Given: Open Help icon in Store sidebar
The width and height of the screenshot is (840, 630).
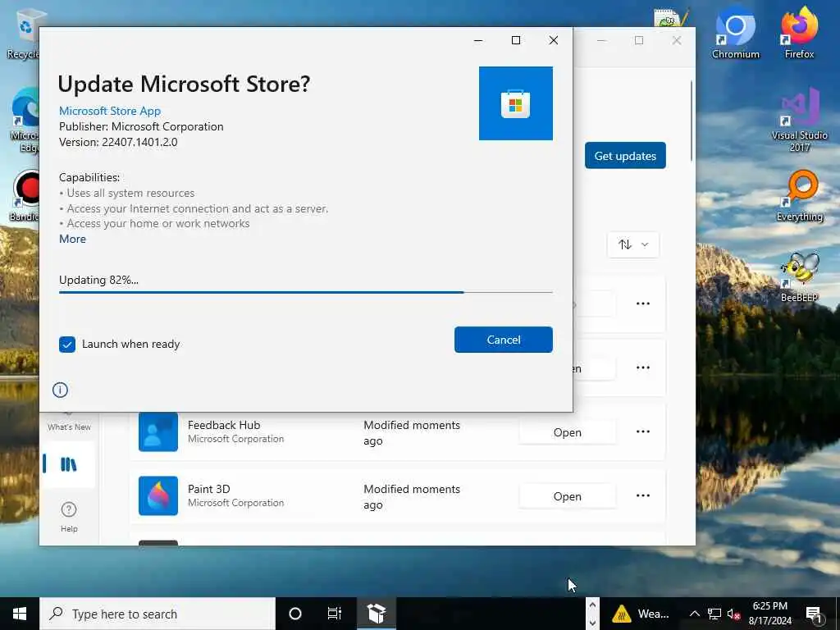Looking at the screenshot, I should (x=69, y=517).
